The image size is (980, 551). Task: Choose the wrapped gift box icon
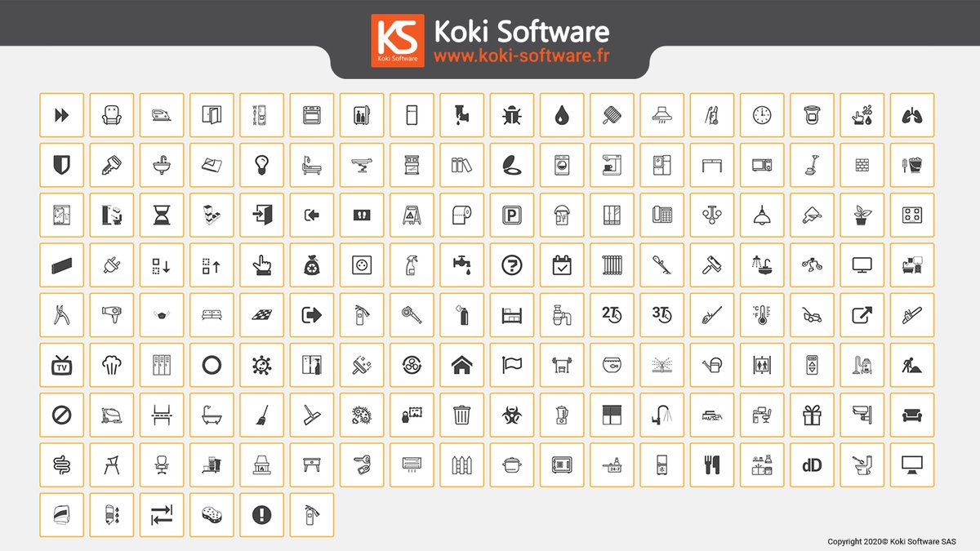click(813, 415)
